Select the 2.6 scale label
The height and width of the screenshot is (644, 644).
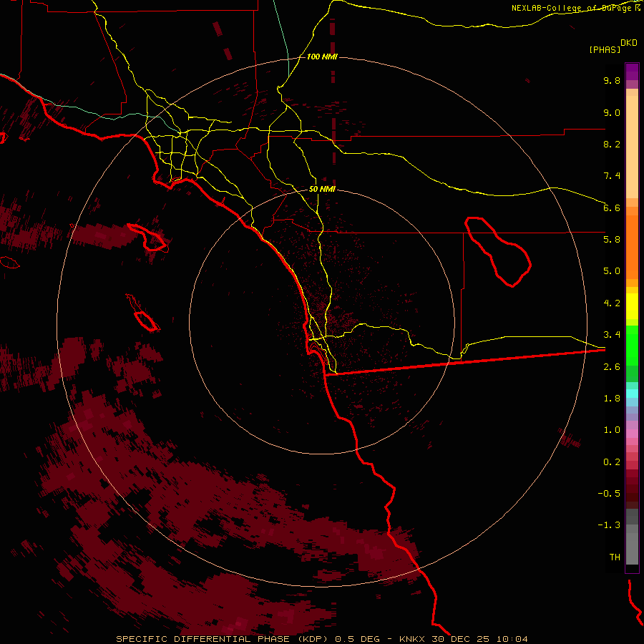tap(612, 367)
